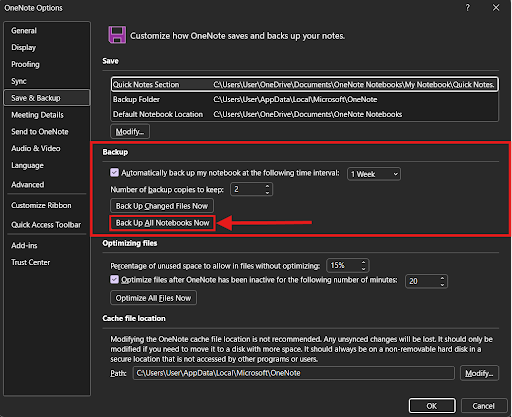Screen dimensions: 512x417
Task: Disable optimize files after inactivity checkbox
Action: coord(114,279)
